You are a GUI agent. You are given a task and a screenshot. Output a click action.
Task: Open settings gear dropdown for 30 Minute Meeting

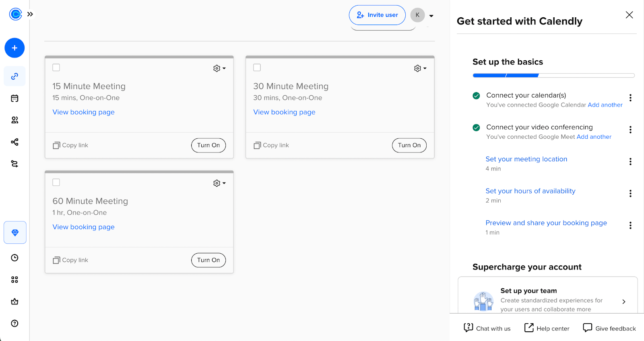[x=420, y=68]
